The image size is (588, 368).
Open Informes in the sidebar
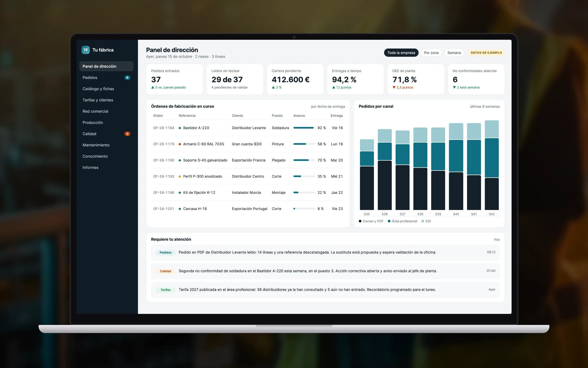[x=106, y=168]
